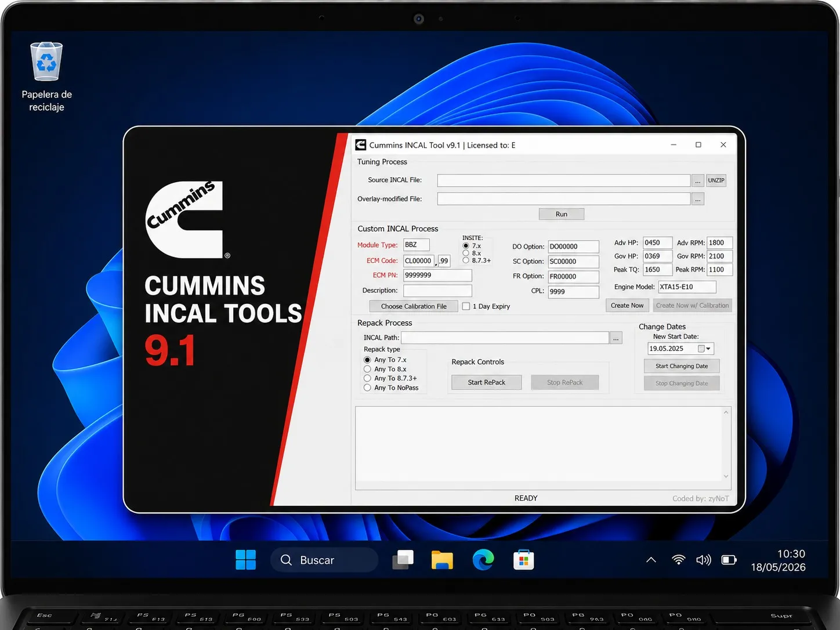Click the Buscar search box
840x630 pixels.
[x=325, y=560]
